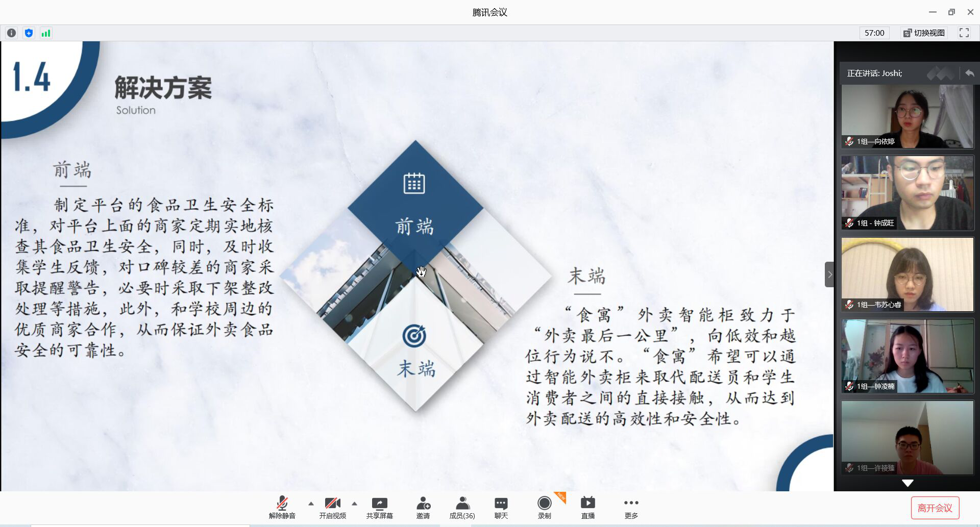
Task: Toggle 录制 recording
Action: tap(544, 508)
